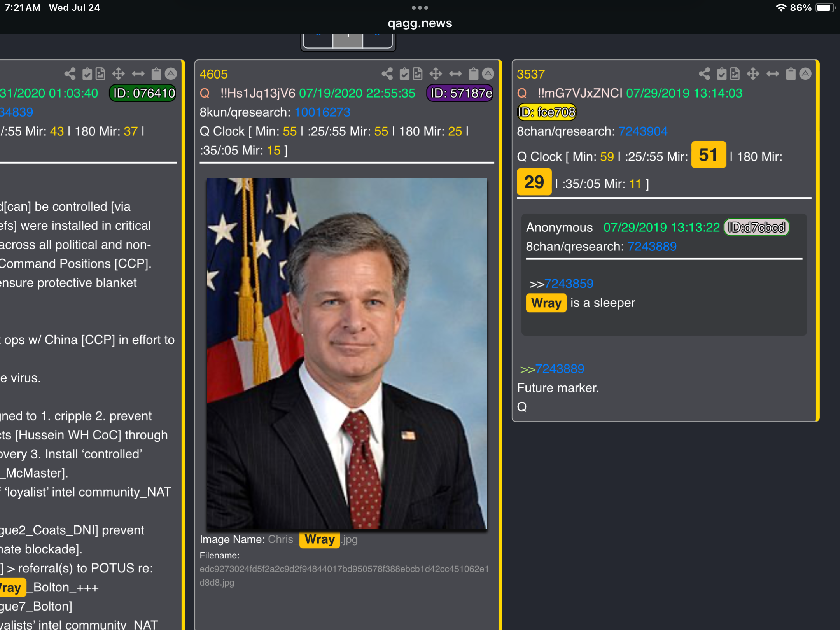Click four-arrow move icon on post 4605
This screenshot has width=840, height=630.
point(436,73)
